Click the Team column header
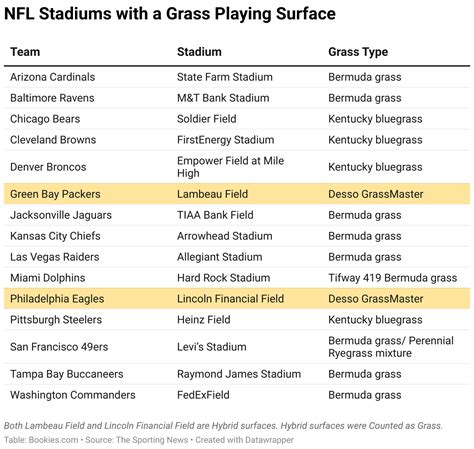 [x=25, y=52]
